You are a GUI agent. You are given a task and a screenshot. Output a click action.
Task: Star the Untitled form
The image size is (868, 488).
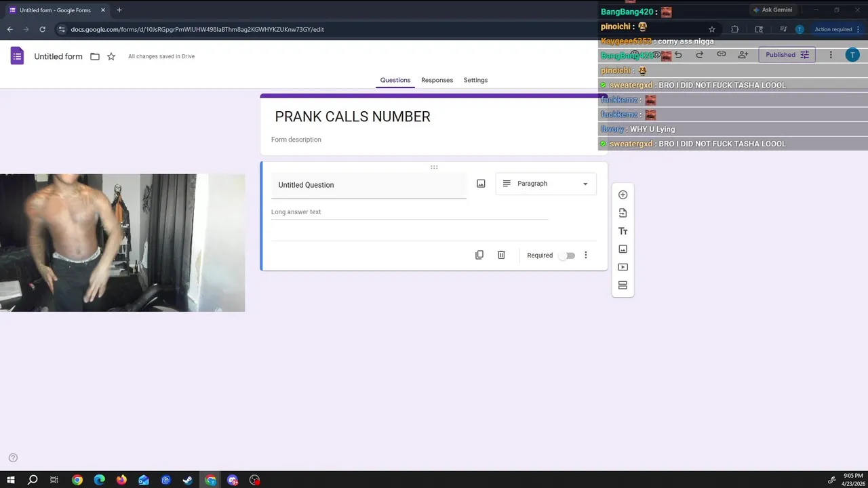[111, 56]
